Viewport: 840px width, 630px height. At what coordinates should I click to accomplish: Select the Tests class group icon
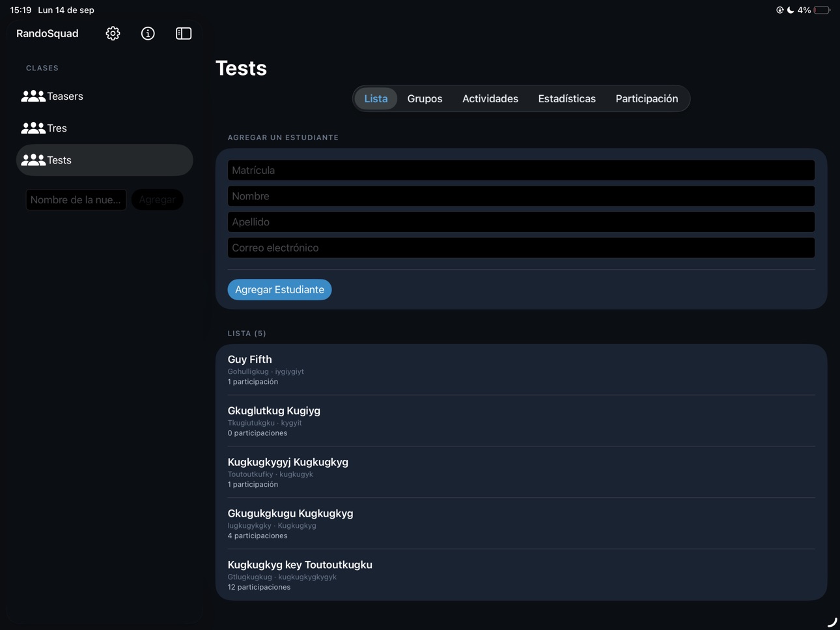click(x=33, y=160)
